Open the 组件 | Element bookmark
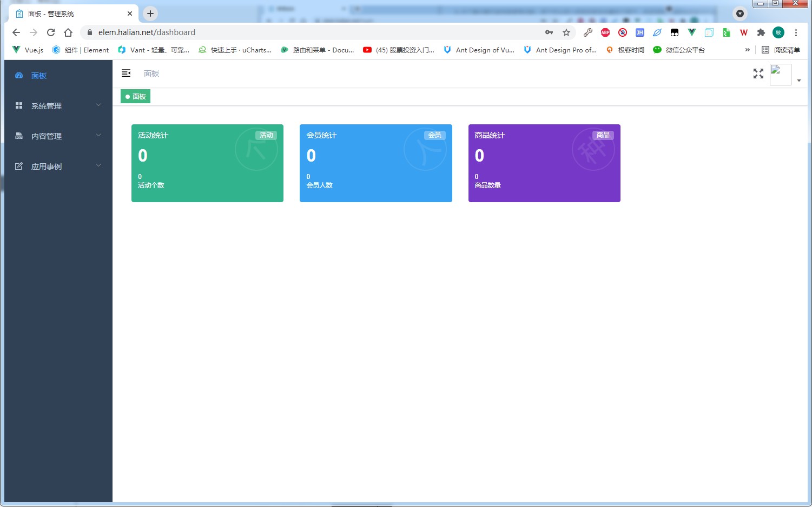The height and width of the screenshot is (507, 812). coord(81,50)
